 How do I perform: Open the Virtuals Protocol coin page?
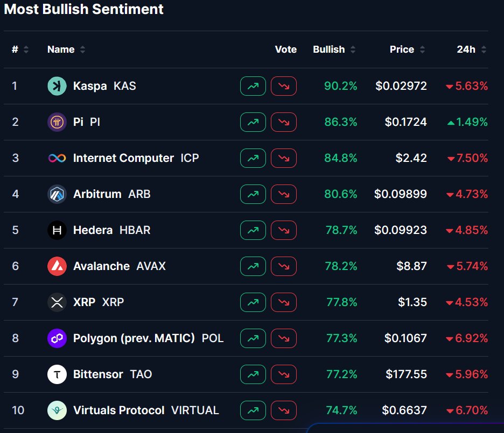(118, 410)
